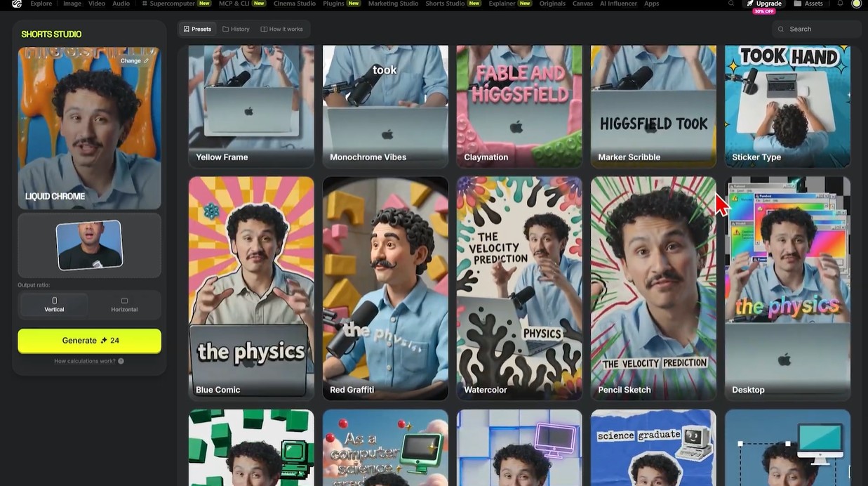
Task: Open the Apps page
Action: tap(651, 4)
